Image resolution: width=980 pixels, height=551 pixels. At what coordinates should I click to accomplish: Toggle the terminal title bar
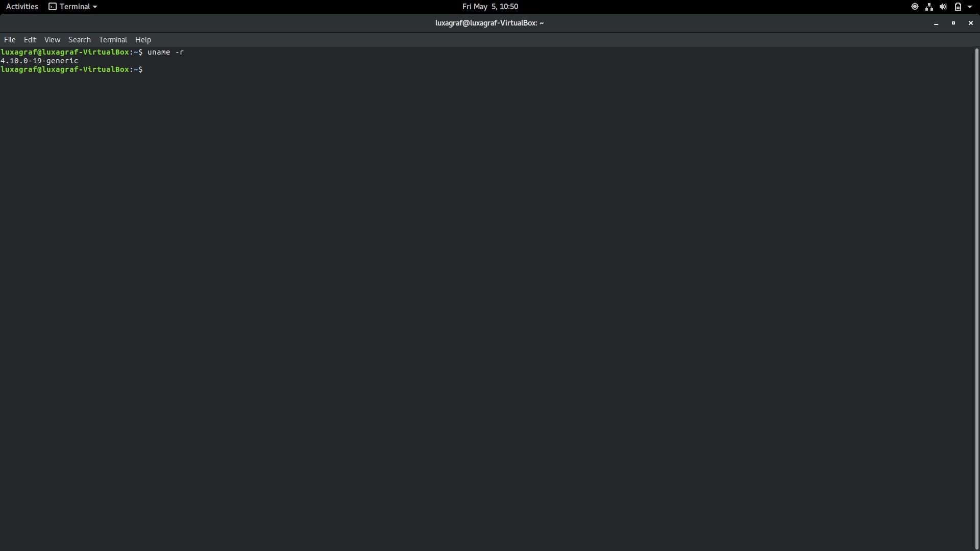(490, 23)
